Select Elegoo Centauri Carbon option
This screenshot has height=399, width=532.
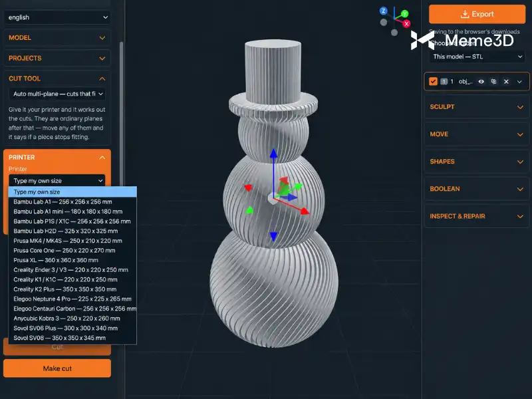click(x=72, y=309)
